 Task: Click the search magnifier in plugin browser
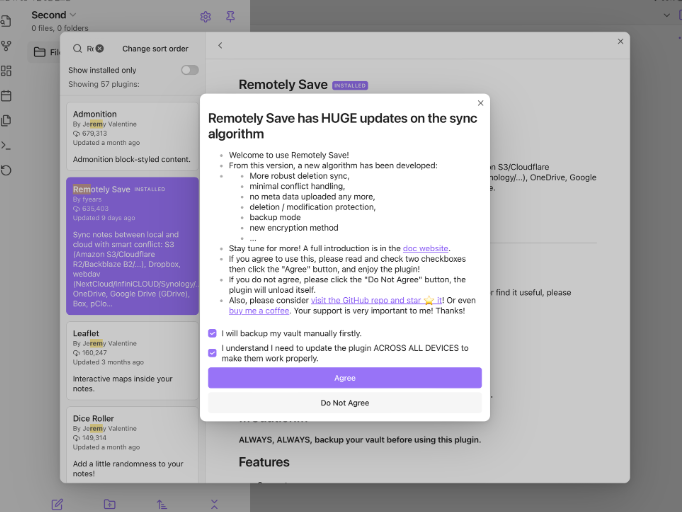tap(77, 48)
